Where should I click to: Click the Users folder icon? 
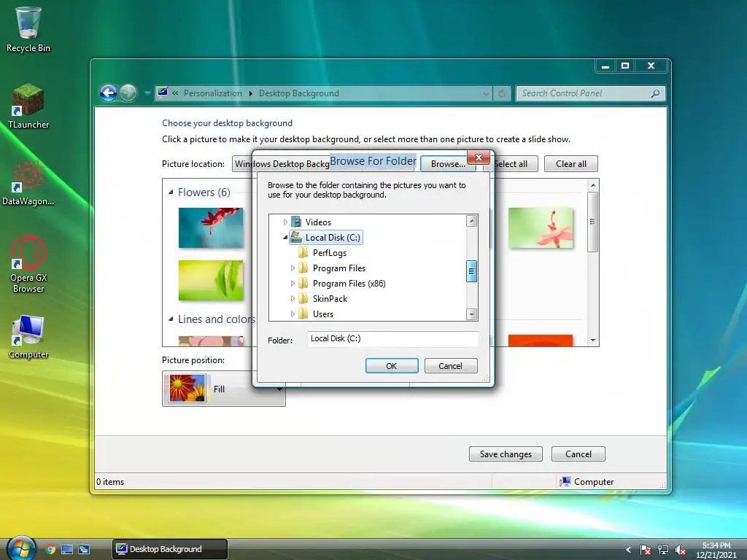[303, 314]
